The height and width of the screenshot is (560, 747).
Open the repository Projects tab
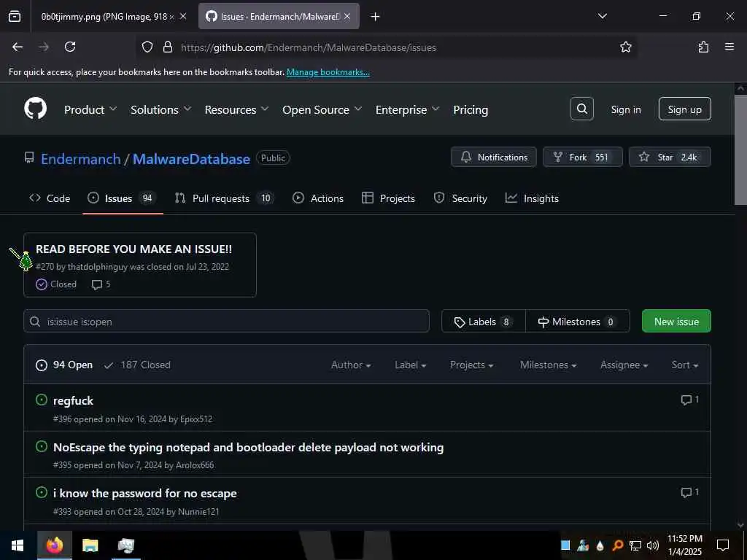click(x=388, y=198)
